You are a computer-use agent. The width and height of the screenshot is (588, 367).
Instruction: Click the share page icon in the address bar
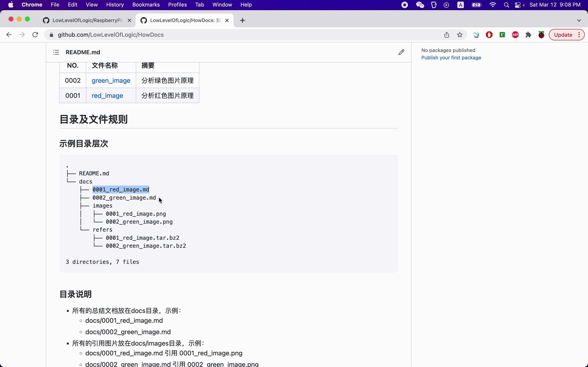pyautogui.click(x=446, y=35)
